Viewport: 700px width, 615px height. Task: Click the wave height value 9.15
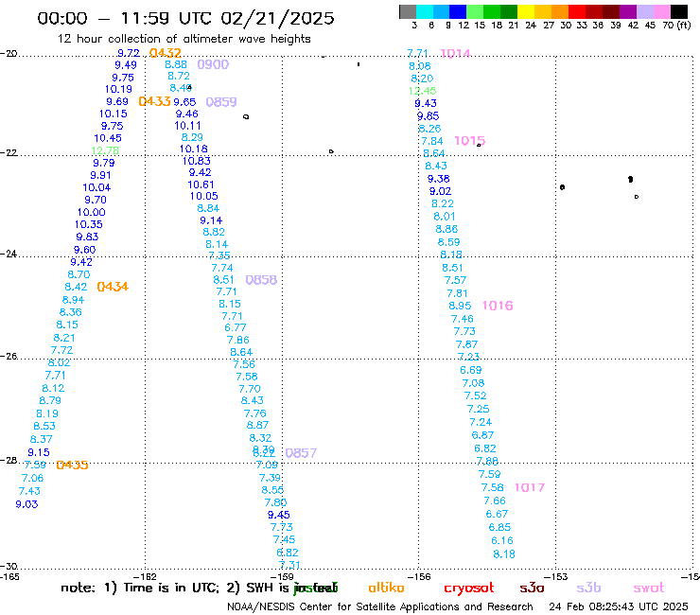click(x=39, y=452)
